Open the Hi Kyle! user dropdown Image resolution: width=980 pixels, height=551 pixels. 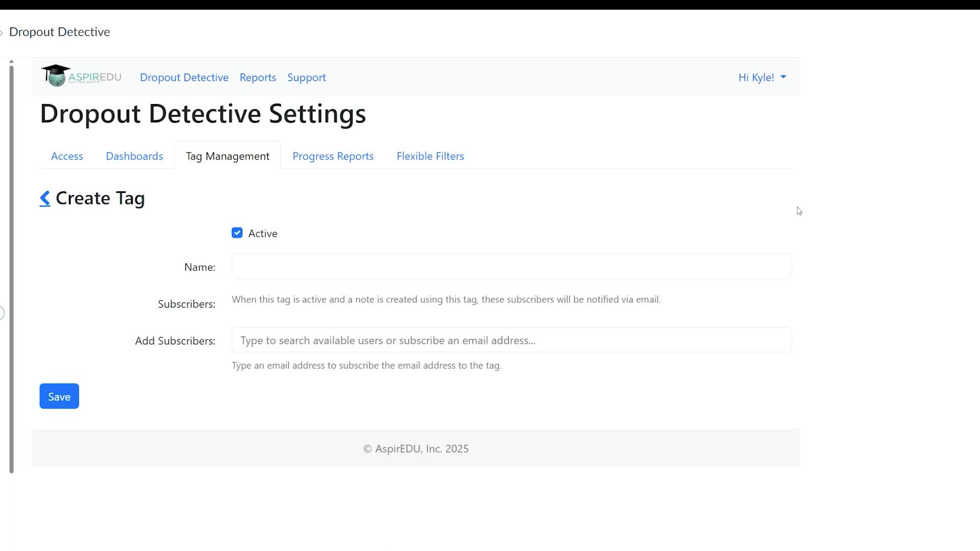tap(762, 78)
